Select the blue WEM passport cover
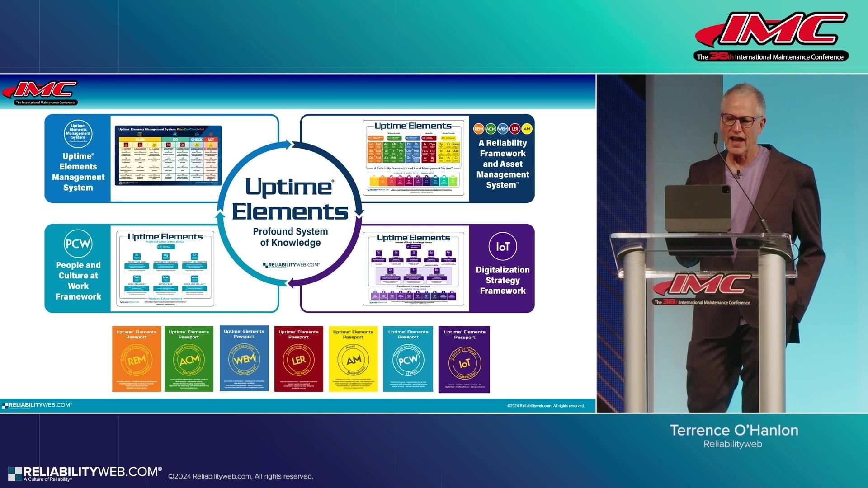868x488 pixels. point(244,358)
